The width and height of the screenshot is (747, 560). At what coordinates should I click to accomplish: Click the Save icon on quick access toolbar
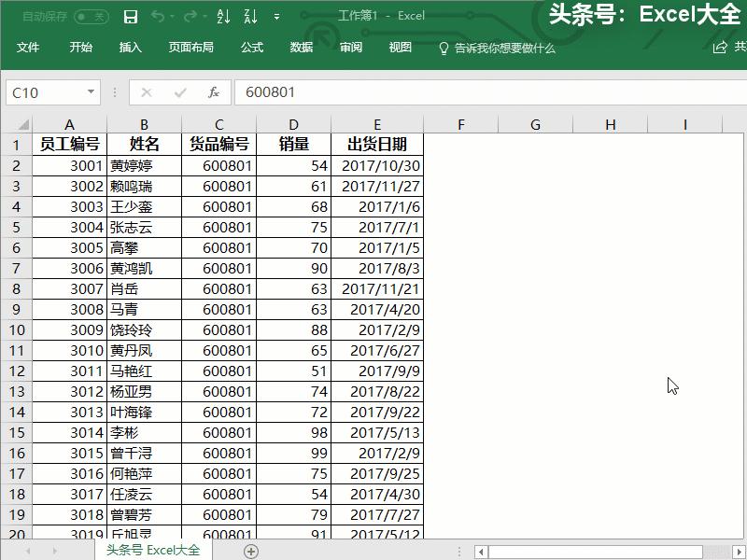[131, 16]
